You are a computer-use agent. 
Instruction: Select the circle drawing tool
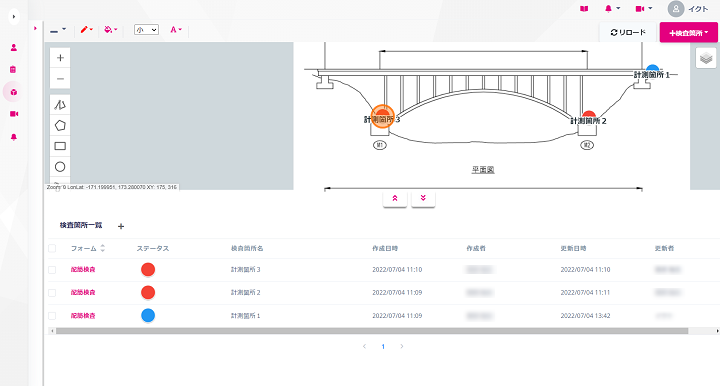pyautogui.click(x=60, y=167)
